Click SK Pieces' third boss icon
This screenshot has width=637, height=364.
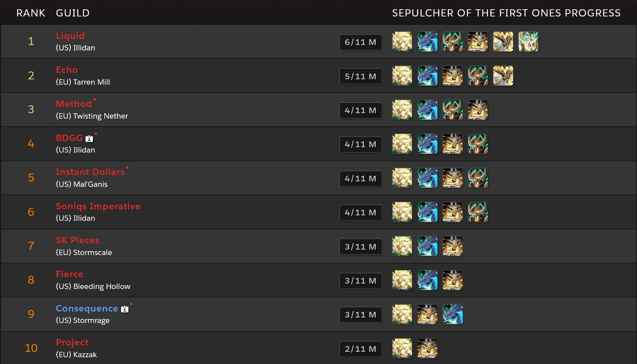(453, 246)
